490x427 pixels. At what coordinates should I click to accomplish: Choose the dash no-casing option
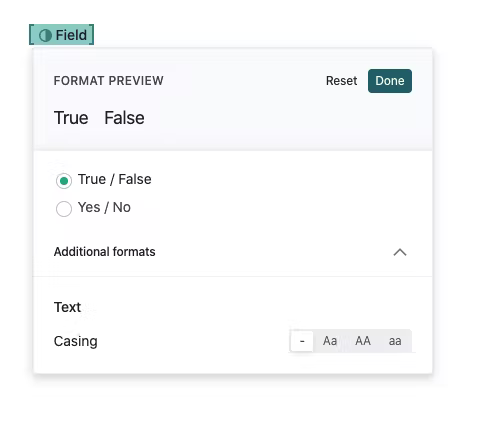tap(302, 341)
